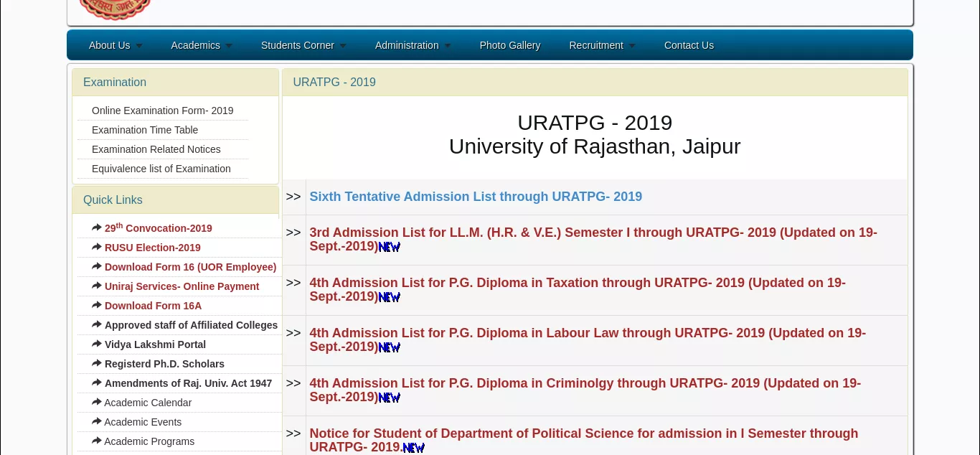980x455 pixels.
Task: Expand the Students Corner dropdown arrow
Action: (x=343, y=46)
